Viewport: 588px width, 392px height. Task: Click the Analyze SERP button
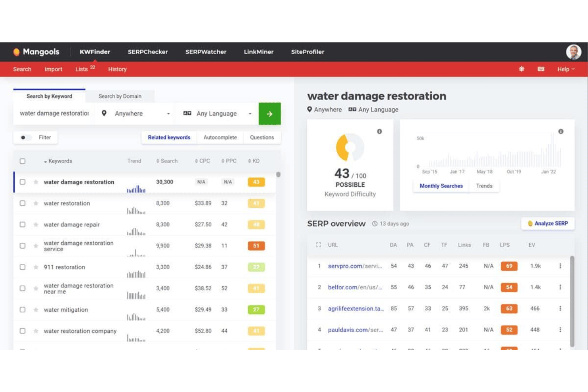pos(548,224)
